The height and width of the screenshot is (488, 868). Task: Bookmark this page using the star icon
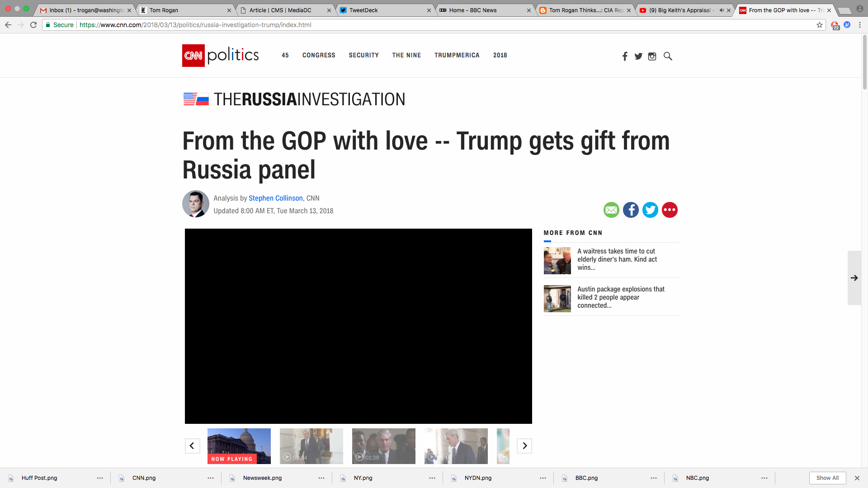(x=820, y=25)
